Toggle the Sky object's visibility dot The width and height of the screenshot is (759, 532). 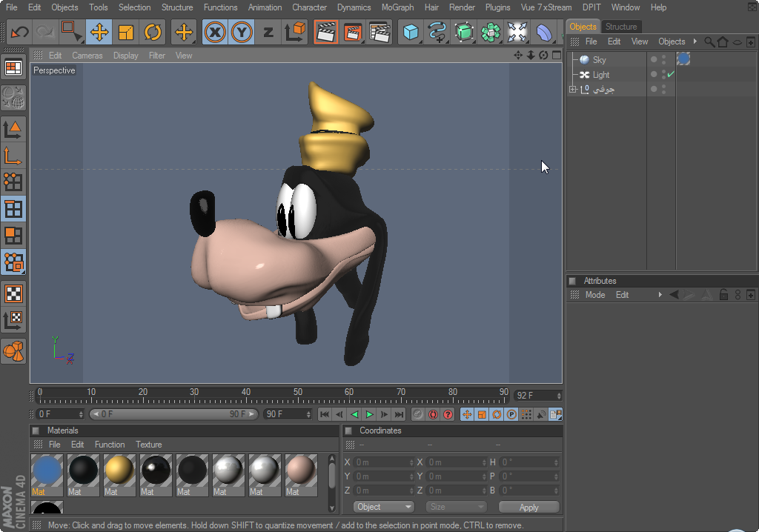654,59
